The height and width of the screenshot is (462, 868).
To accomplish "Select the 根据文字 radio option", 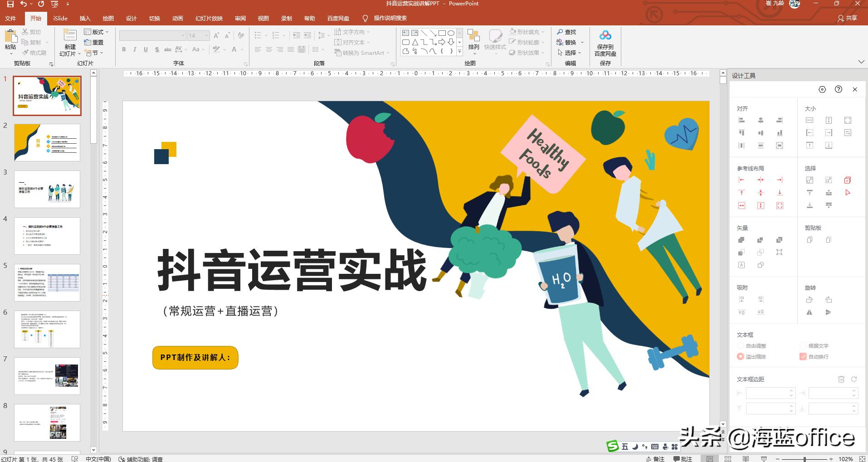I will point(804,345).
